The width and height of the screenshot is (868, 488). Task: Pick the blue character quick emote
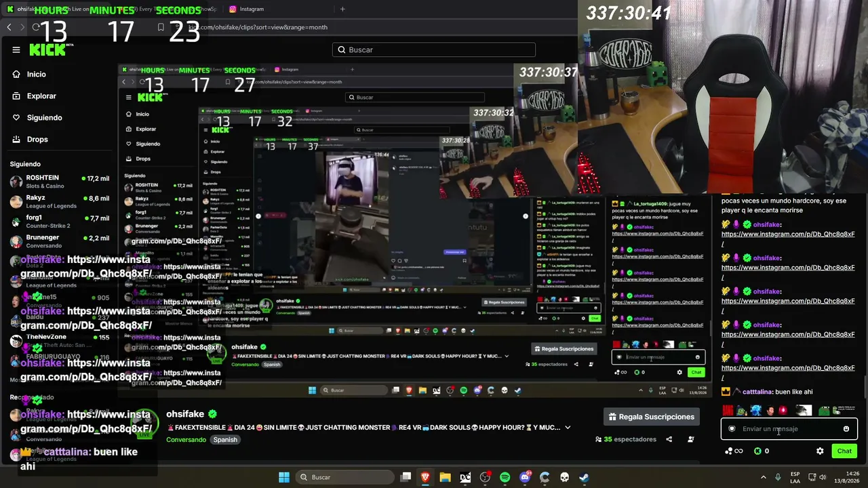(x=756, y=411)
